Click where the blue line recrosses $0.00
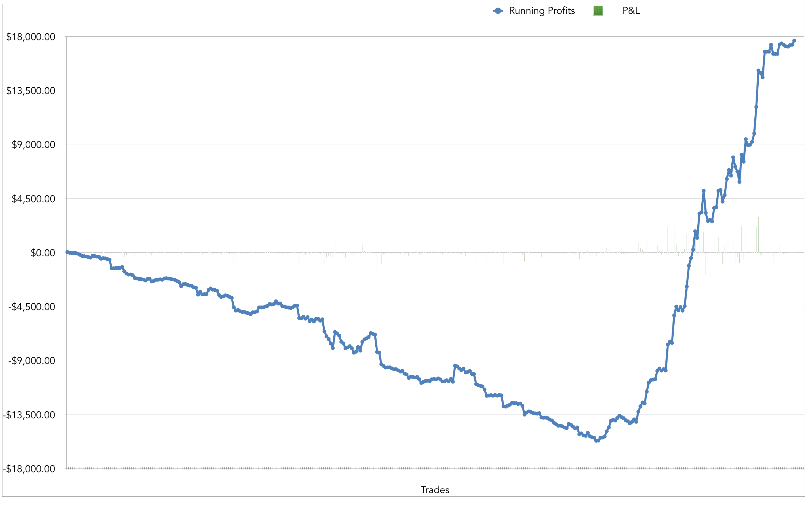This screenshot has height=505, width=812. coord(692,253)
